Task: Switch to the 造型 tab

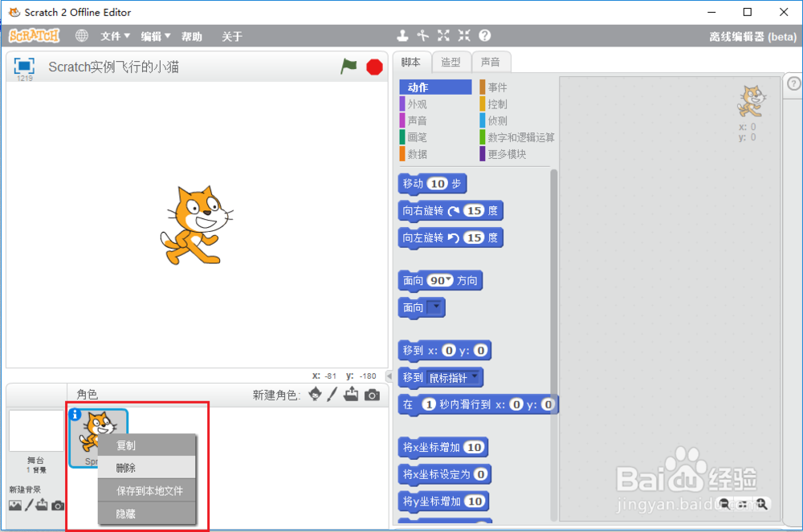Action: click(450, 63)
